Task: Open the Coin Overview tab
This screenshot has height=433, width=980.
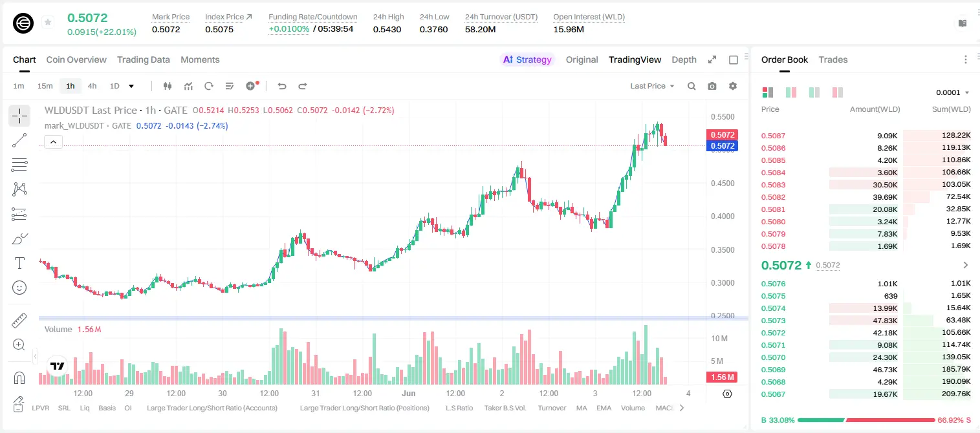Action: point(76,59)
